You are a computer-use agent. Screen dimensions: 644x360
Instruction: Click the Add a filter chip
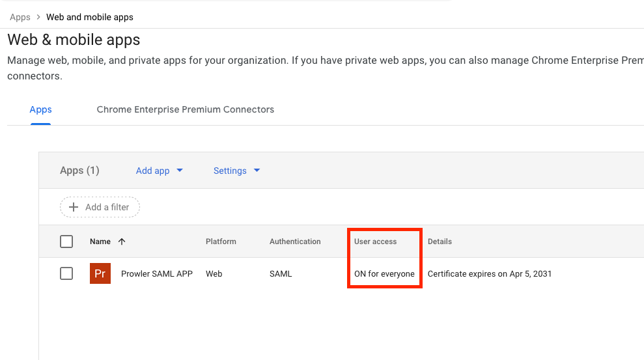(100, 207)
